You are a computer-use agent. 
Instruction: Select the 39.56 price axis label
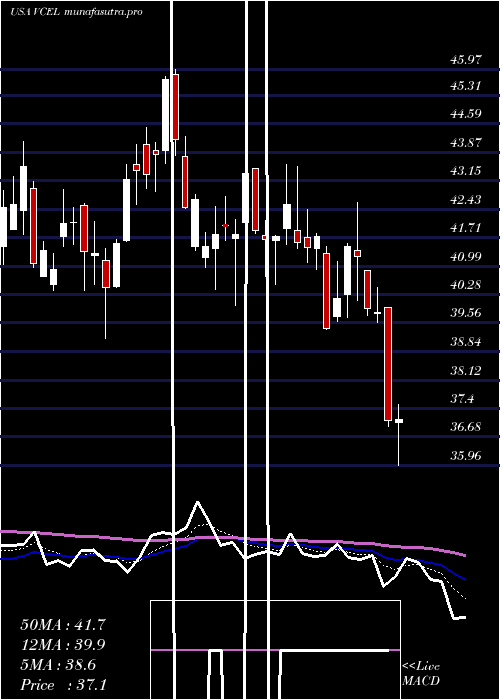[465, 312]
